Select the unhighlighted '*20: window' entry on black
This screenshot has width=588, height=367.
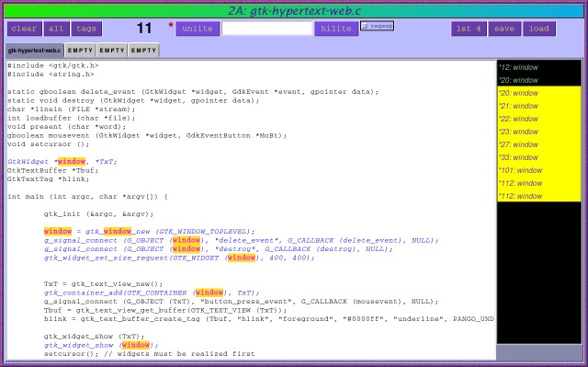539,80
